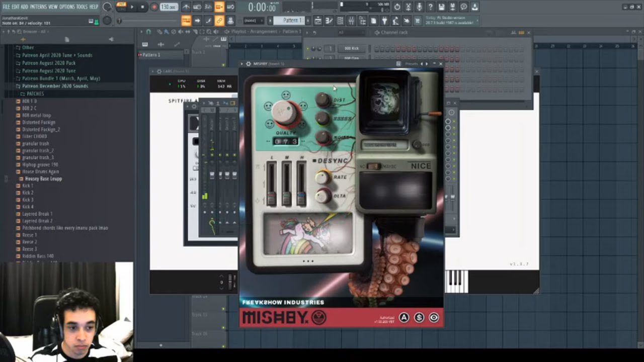Click the H band fader in Mishby
Screen dimensions: 644x362
pos(301,184)
